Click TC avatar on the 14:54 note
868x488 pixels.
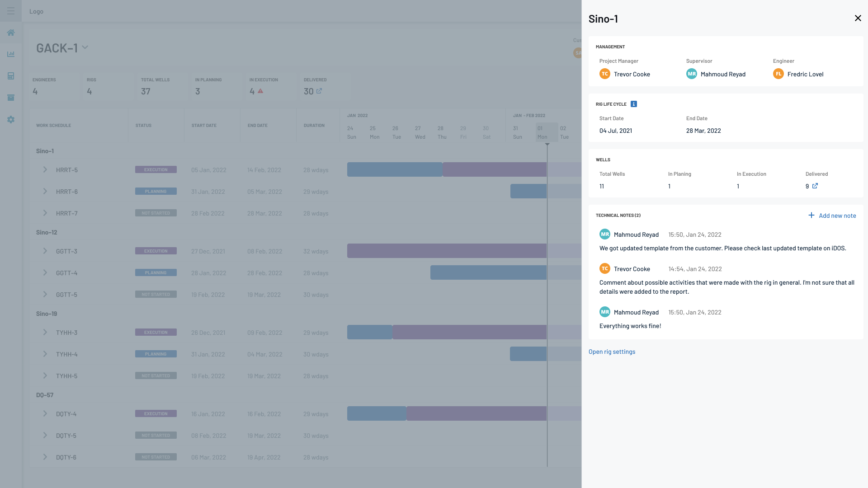(605, 268)
